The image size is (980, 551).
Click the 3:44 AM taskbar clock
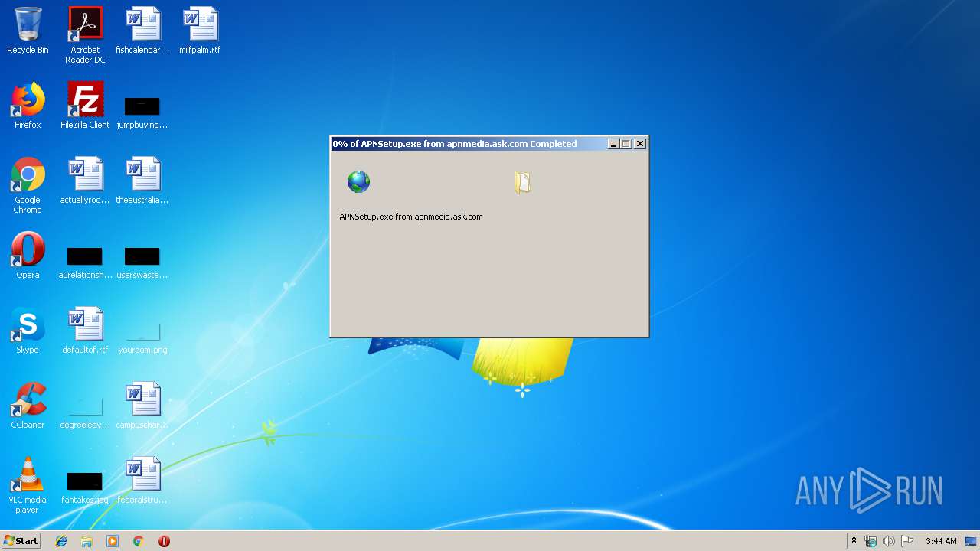(x=941, y=541)
